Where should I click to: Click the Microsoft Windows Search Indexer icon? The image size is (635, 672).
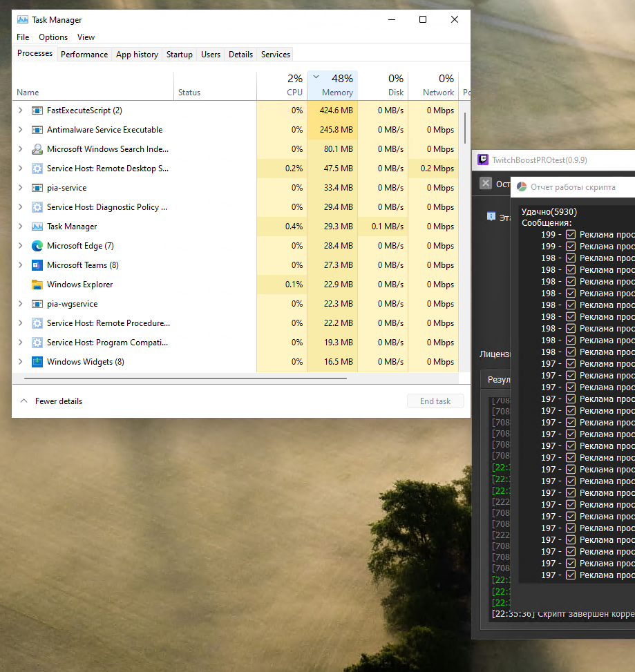[37, 149]
